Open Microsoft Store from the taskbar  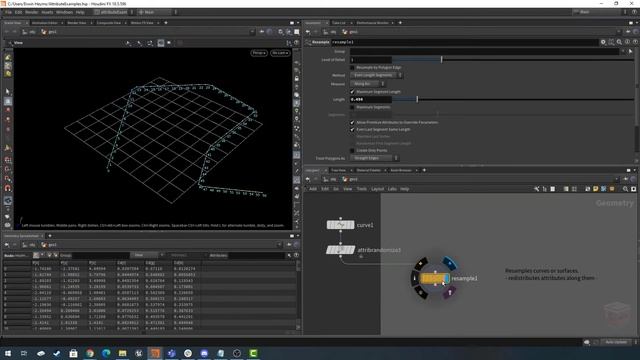[x=73, y=353]
